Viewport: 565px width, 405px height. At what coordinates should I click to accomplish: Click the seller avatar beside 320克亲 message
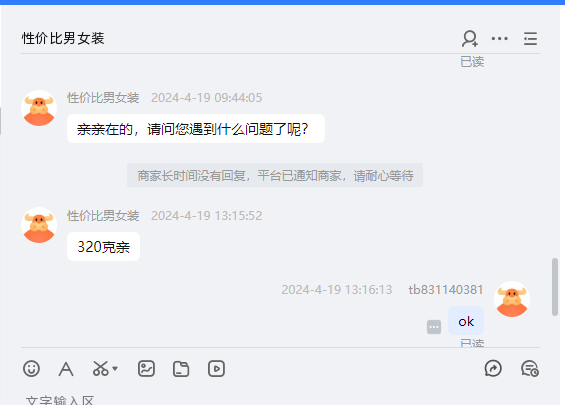(x=39, y=225)
